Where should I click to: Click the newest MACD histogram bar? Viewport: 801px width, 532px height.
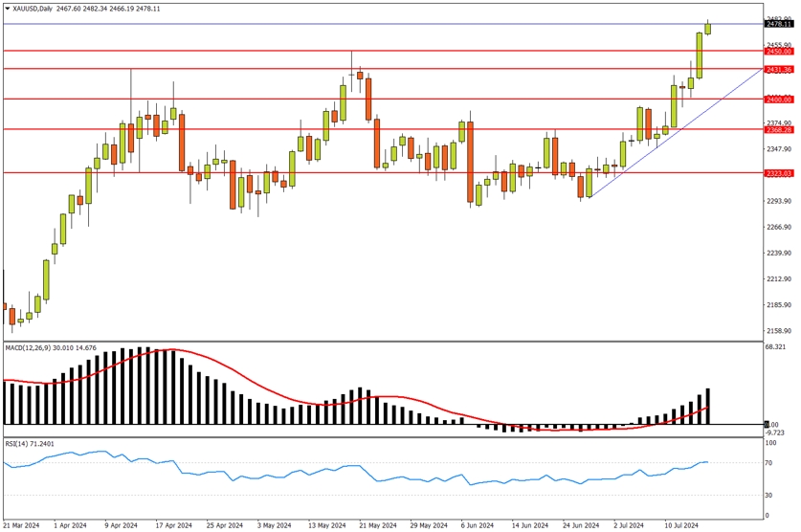click(708, 406)
